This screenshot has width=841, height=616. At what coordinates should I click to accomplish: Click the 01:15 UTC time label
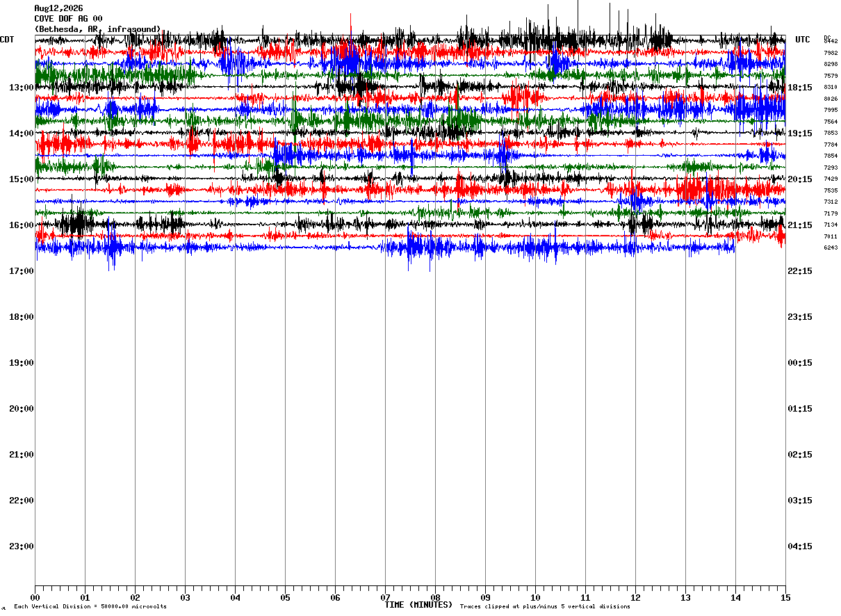click(x=799, y=409)
